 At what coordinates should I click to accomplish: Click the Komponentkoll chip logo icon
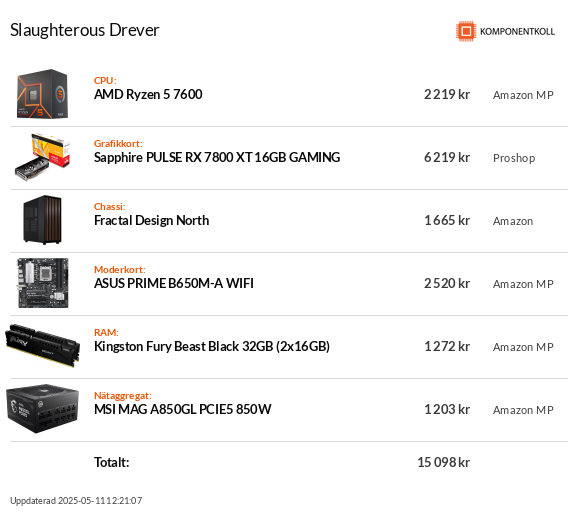point(466,31)
